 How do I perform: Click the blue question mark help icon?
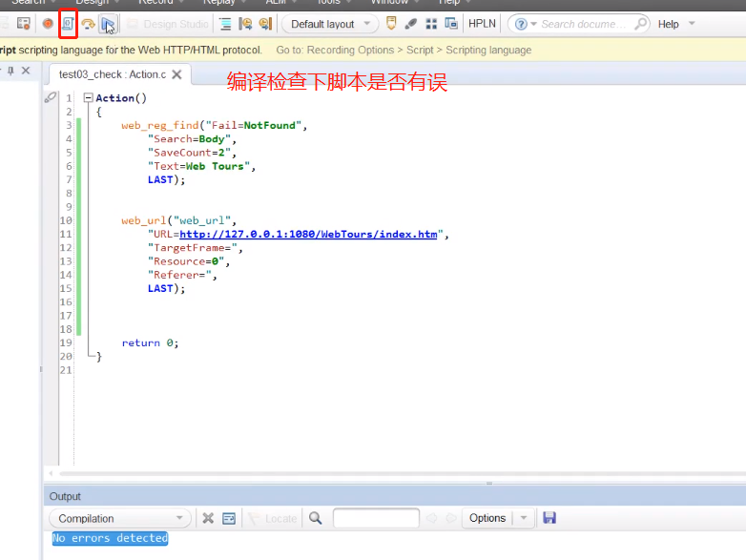pyautogui.click(x=521, y=24)
